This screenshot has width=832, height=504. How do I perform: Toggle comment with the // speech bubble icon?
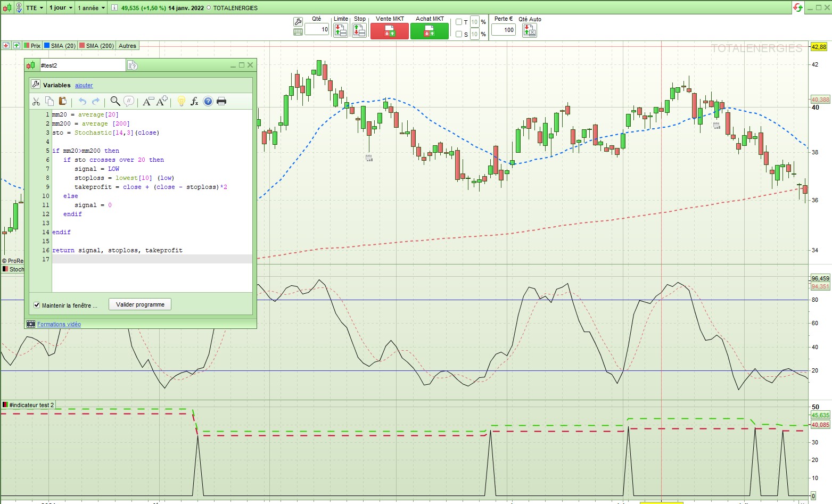(x=129, y=101)
